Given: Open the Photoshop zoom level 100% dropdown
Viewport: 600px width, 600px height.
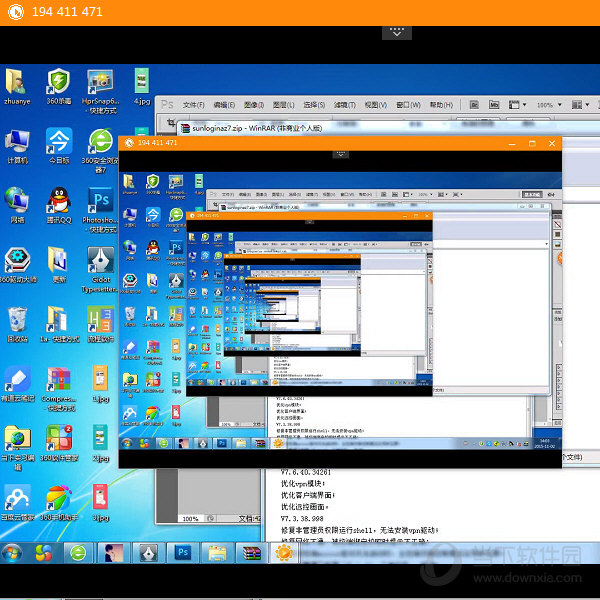Looking at the screenshot, I should tap(548, 105).
